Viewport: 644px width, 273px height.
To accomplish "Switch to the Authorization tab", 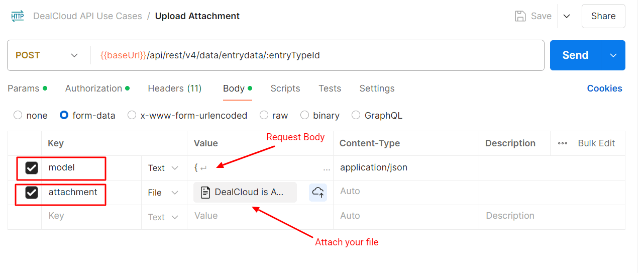I will [97, 88].
